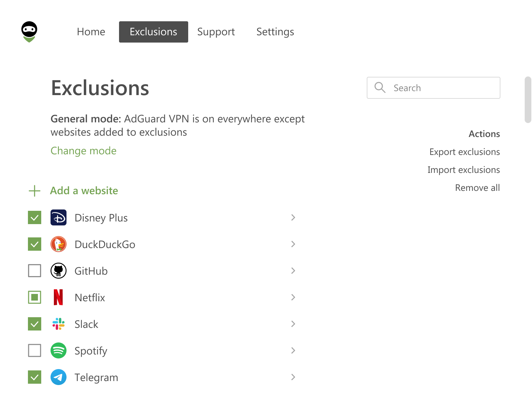Open the Settings tab
Screen dimensions: 532x399
[275, 32]
